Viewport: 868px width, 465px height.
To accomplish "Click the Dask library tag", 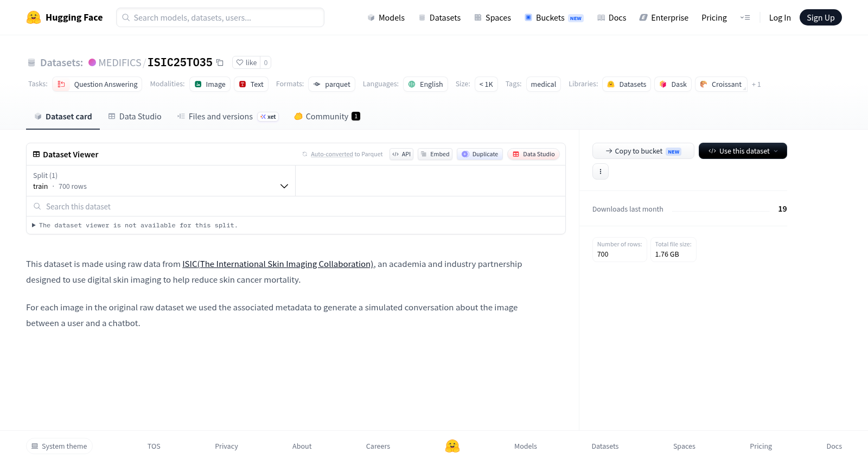I will pos(673,84).
